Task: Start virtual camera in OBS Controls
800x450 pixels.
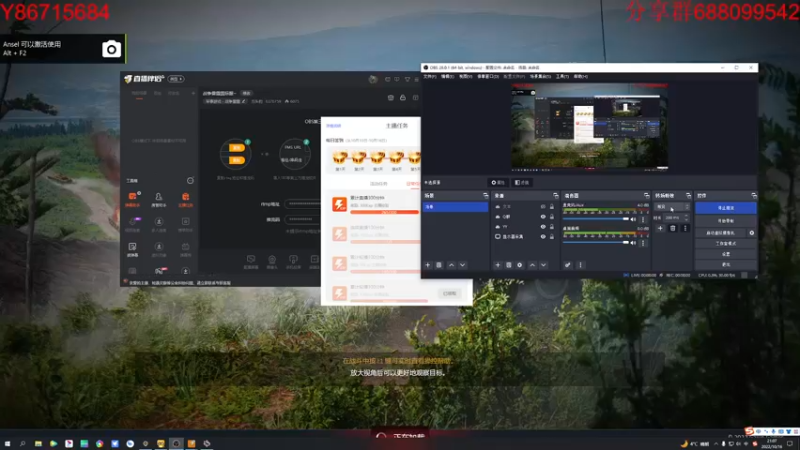Action: [721, 233]
